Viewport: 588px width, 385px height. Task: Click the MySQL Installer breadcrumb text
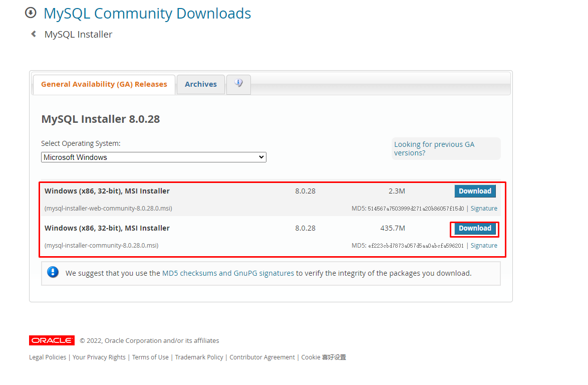(x=78, y=35)
